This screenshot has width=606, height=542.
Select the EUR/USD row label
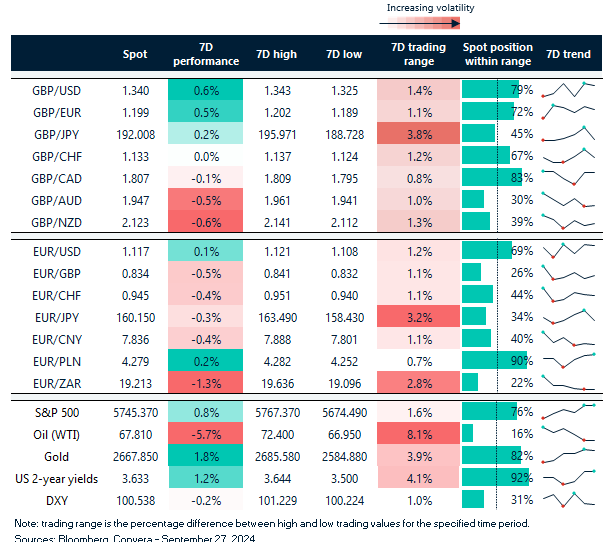click(x=57, y=252)
